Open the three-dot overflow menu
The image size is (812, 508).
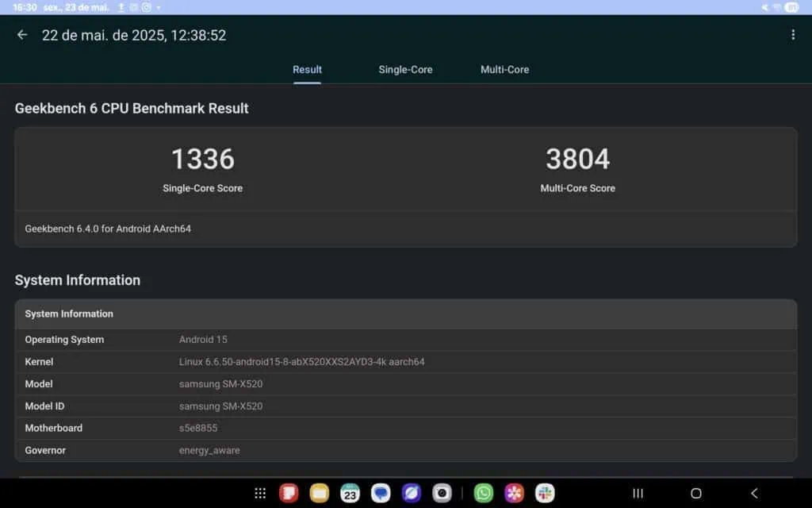pyautogui.click(x=791, y=34)
